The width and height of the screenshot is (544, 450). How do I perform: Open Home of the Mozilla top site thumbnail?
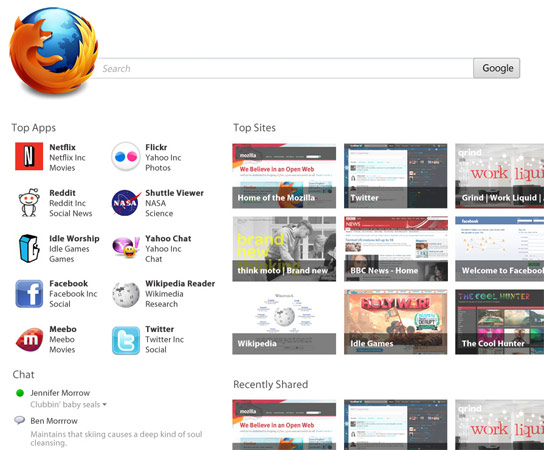pos(284,176)
